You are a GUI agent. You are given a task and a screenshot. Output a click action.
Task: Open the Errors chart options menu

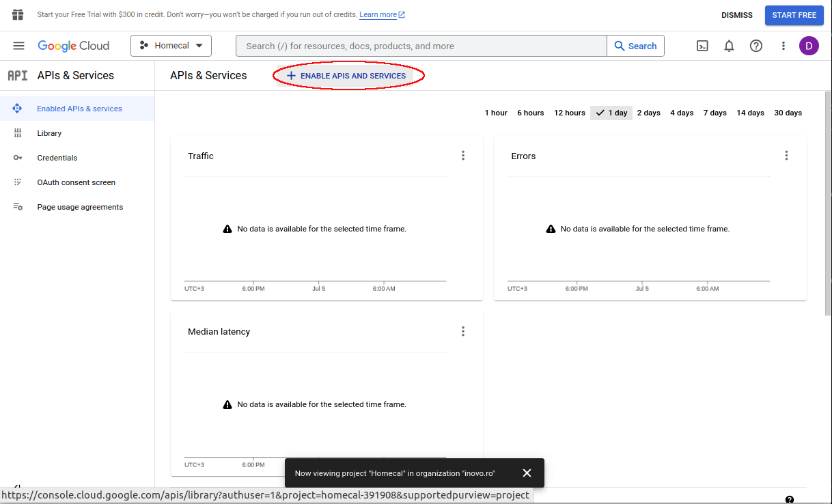click(786, 155)
